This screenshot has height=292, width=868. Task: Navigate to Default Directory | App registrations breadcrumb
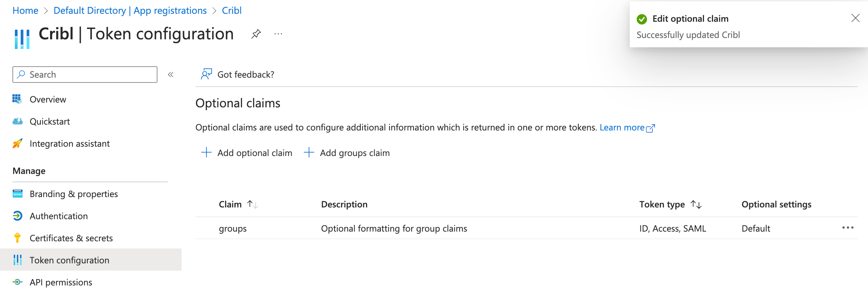click(x=130, y=10)
